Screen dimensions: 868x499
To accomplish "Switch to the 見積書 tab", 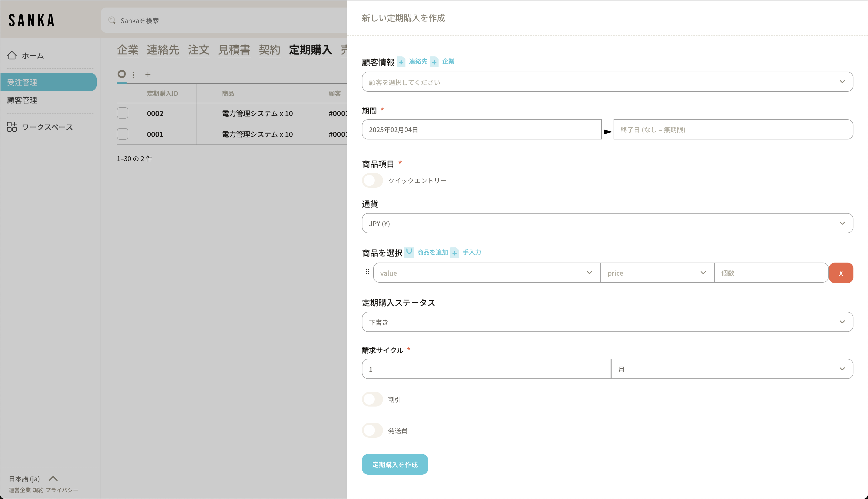I will 234,50.
